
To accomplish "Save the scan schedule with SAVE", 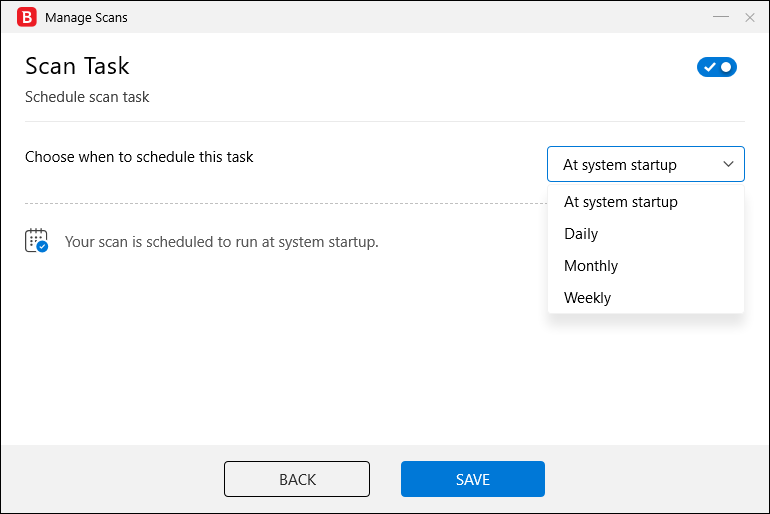I will [472, 479].
